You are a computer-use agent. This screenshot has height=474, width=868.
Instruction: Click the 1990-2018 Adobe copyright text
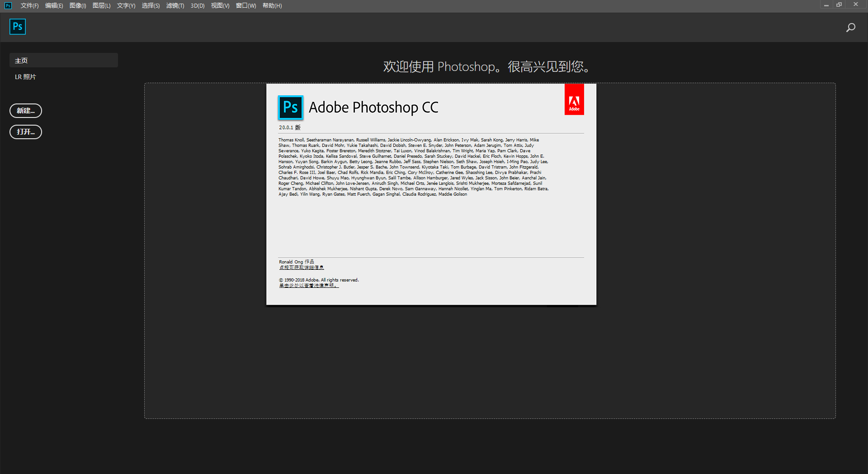[319, 280]
